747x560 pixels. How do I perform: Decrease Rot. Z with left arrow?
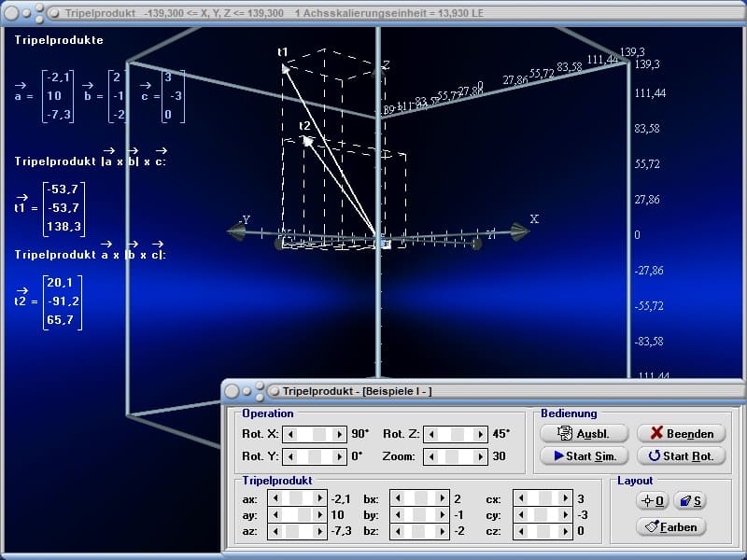(x=431, y=434)
